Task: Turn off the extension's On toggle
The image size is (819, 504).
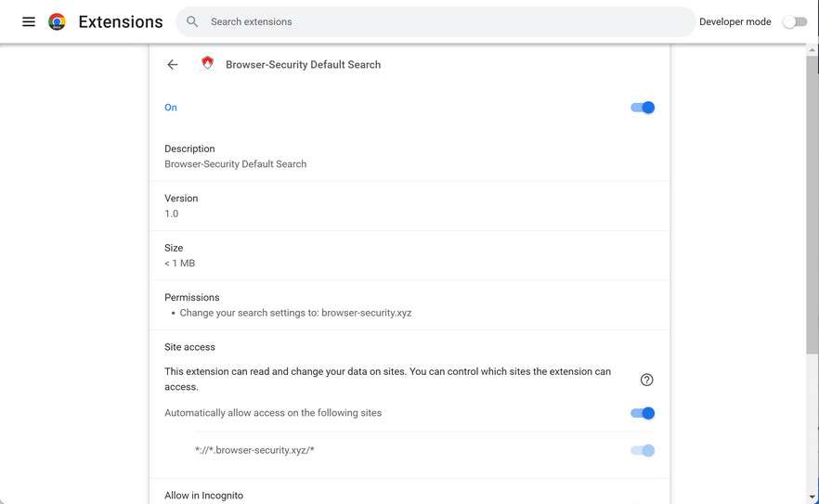Action: [x=643, y=108]
